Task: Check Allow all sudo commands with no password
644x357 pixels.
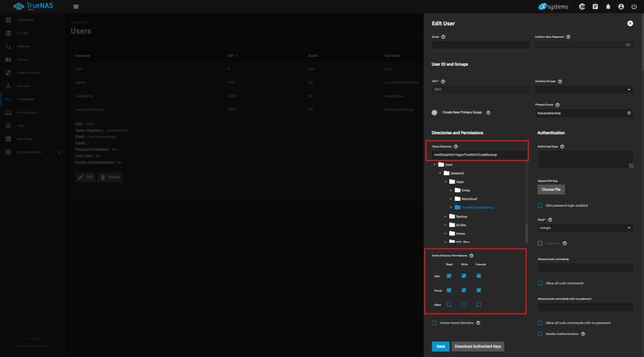Action: click(x=540, y=323)
